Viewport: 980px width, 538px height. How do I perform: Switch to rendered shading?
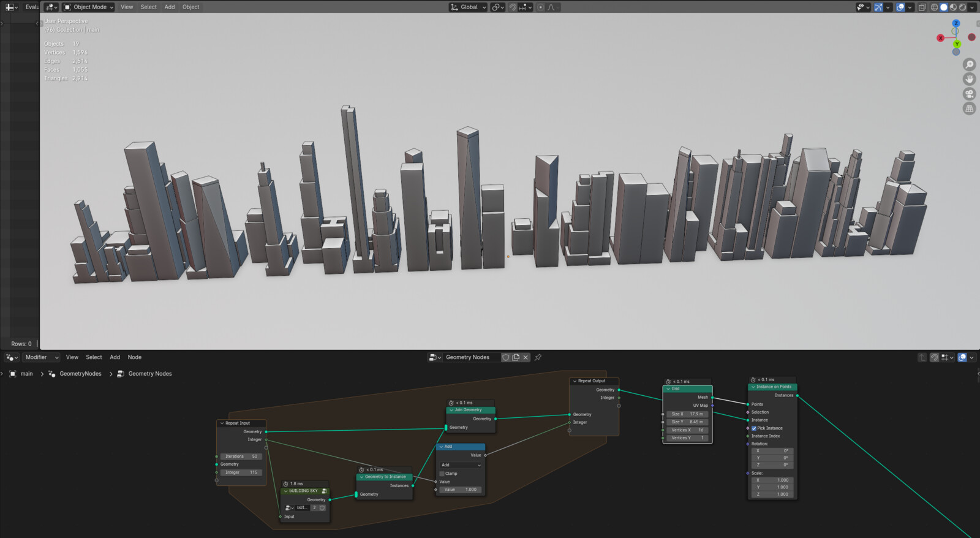pos(962,7)
